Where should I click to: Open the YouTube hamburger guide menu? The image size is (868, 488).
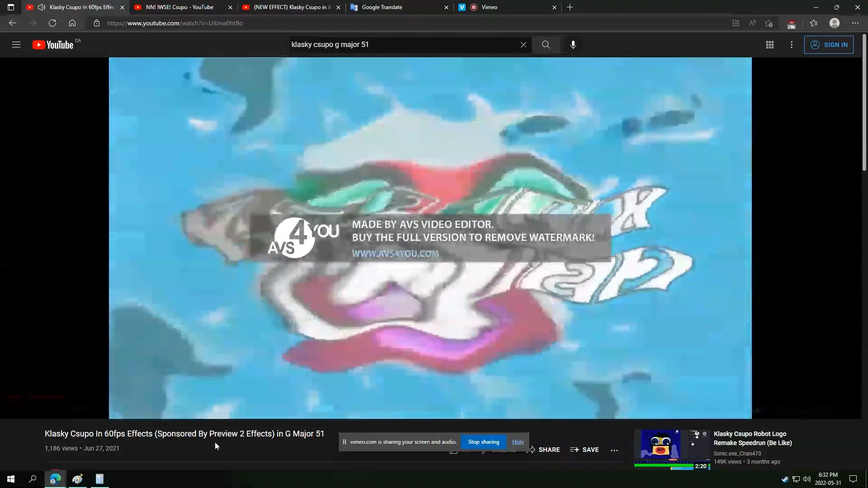(x=16, y=45)
